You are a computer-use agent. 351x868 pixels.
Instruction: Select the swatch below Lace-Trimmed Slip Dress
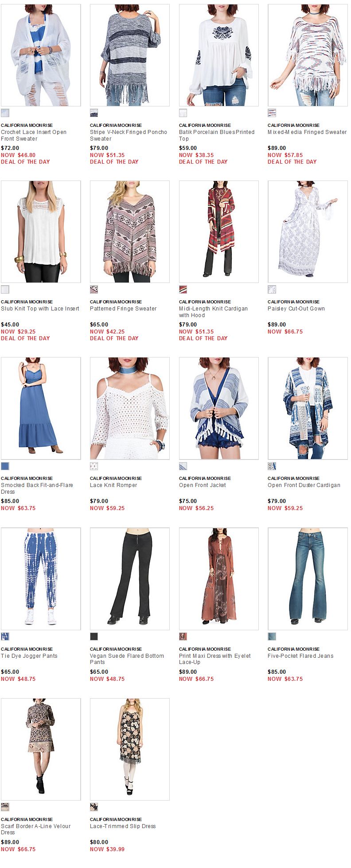tap(94, 807)
